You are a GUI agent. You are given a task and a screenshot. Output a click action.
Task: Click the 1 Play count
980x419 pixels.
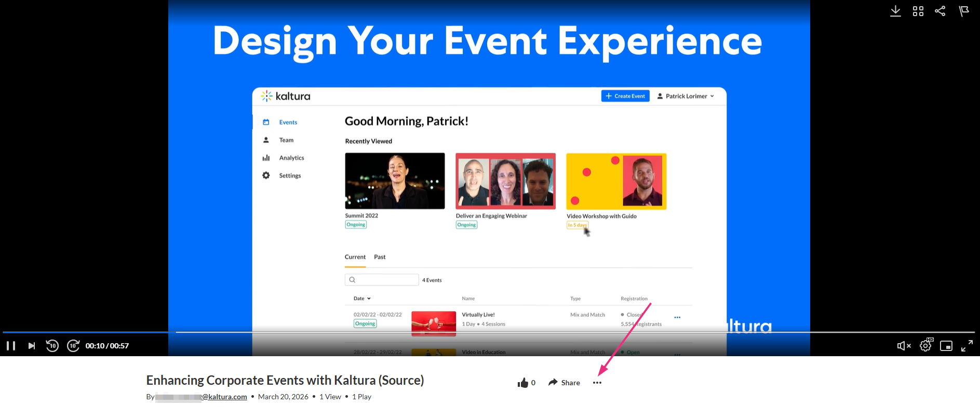[x=362, y=397]
